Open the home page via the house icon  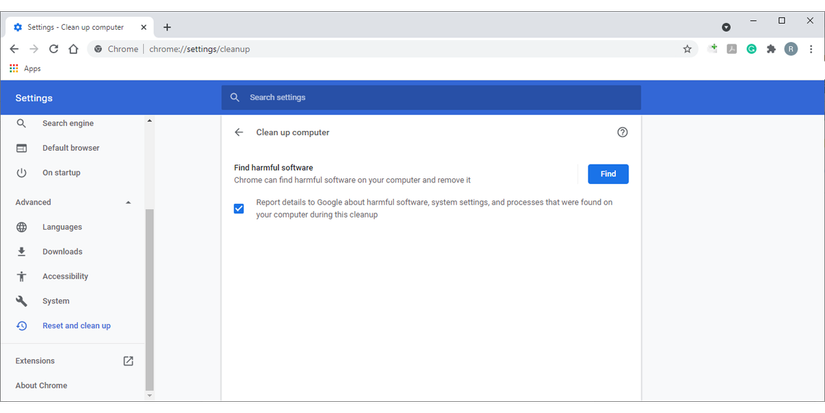tap(73, 49)
